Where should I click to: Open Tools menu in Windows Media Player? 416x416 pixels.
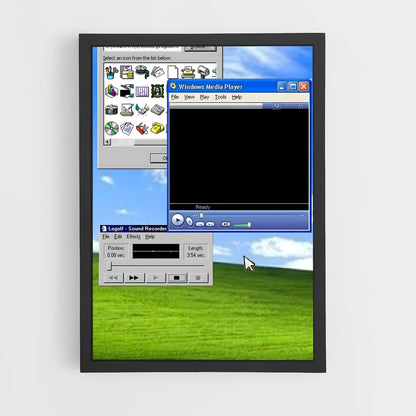point(220,97)
